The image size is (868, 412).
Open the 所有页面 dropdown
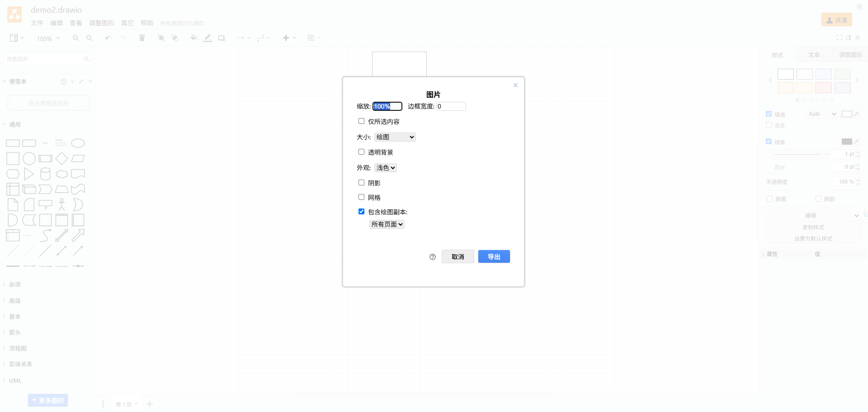pos(387,224)
